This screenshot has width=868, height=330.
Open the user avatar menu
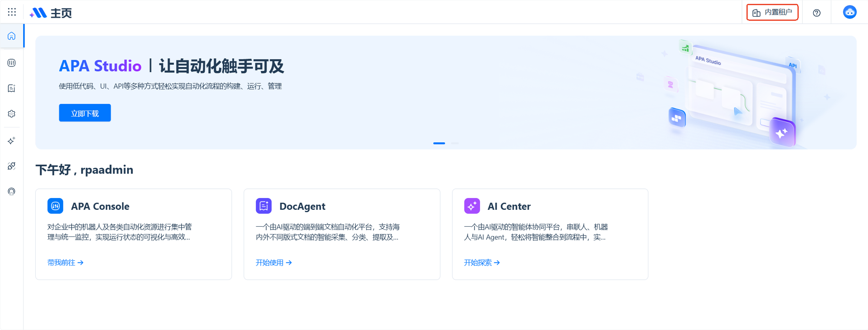849,12
